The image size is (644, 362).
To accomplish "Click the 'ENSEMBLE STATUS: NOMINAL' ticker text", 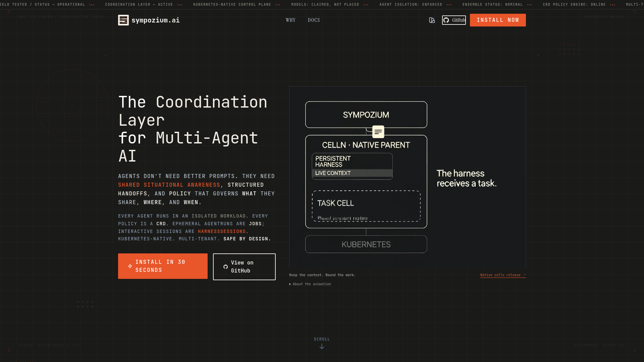I will (x=492, y=5).
